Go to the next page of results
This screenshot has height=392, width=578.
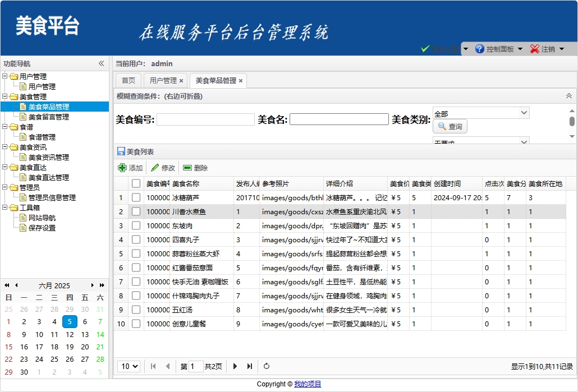235,366
